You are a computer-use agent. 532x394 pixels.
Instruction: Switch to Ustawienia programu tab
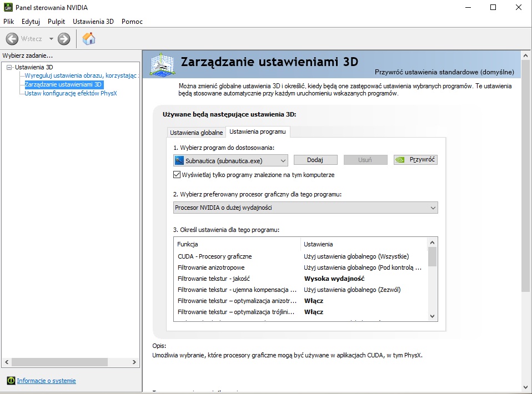(258, 132)
